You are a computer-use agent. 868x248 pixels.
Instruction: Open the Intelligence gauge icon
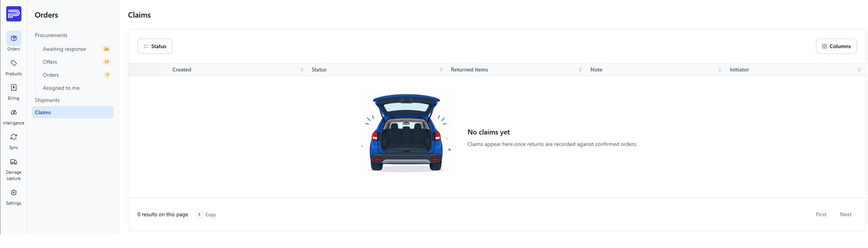(x=14, y=112)
